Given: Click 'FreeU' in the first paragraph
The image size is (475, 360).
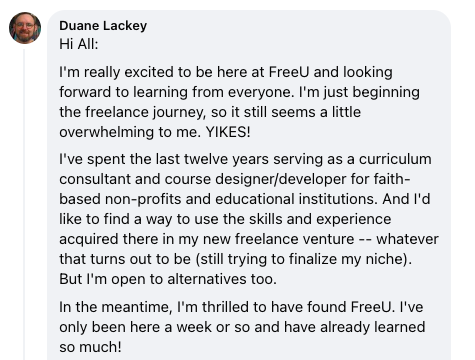Looking at the screenshot, I should pyautogui.click(x=289, y=72).
